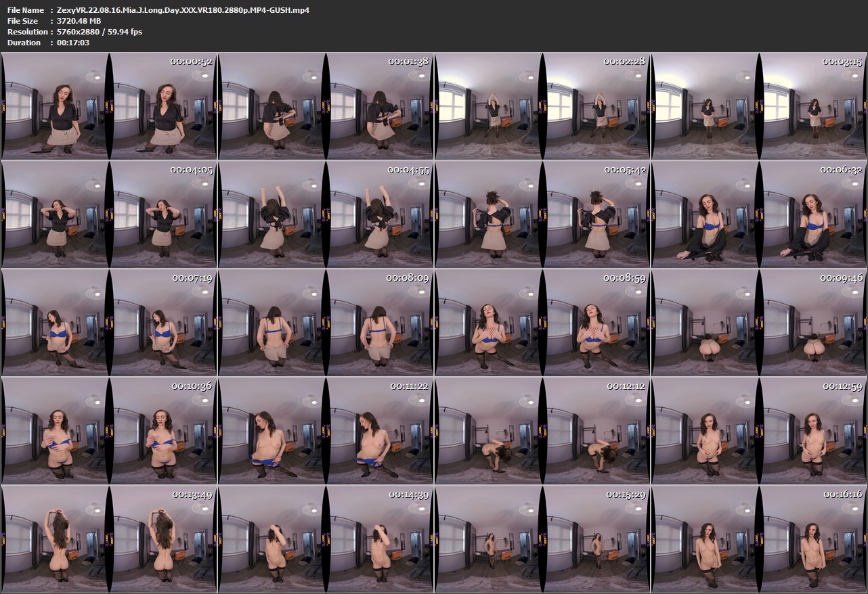Image resolution: width=868 pixels, height=594 pixels.
Task: Click the "File Size" label
Action: point(23,21)
